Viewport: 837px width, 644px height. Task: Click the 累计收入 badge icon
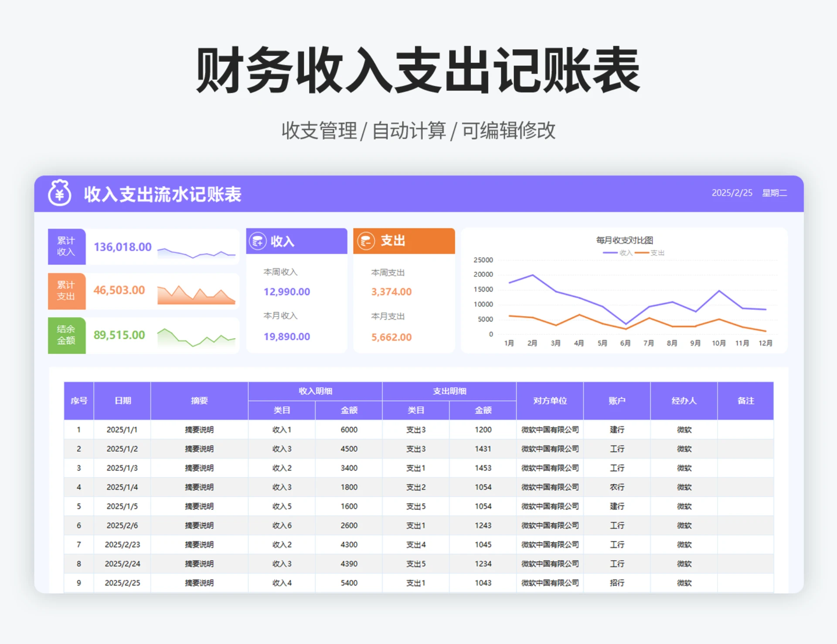tap(66, 246)
